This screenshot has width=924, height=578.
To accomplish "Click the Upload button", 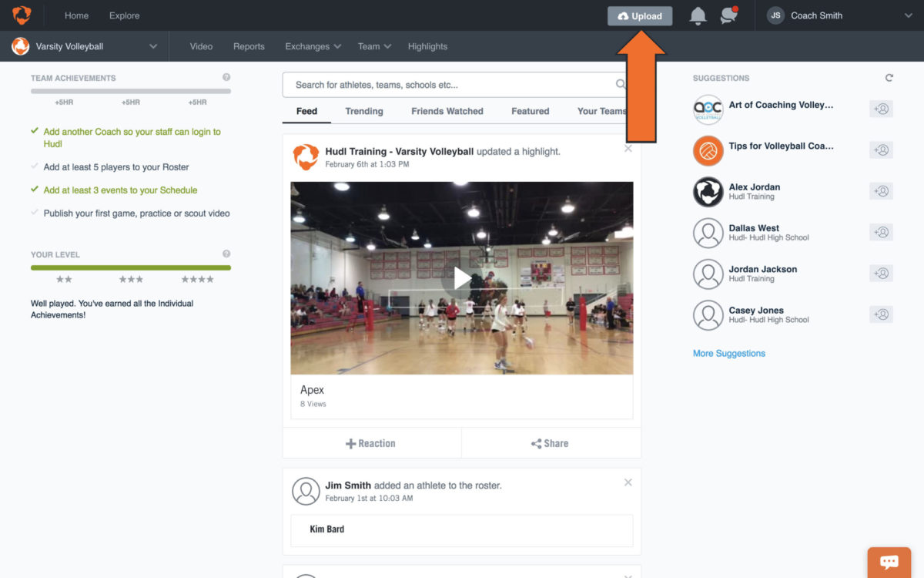I will [640, 15].
